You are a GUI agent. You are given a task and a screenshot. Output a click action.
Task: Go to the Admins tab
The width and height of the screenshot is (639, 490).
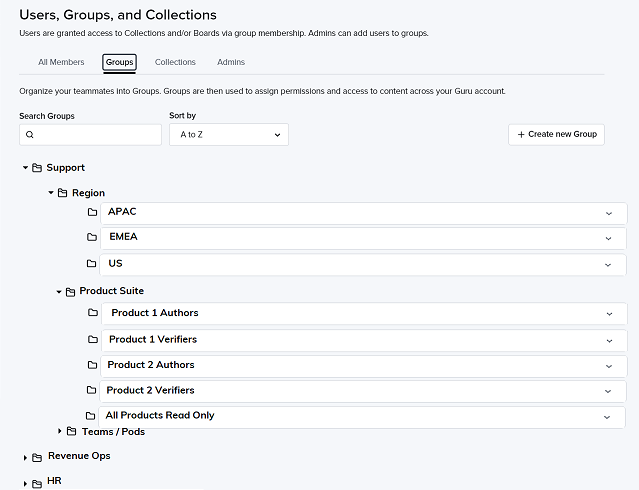click(x=231, y=62)
